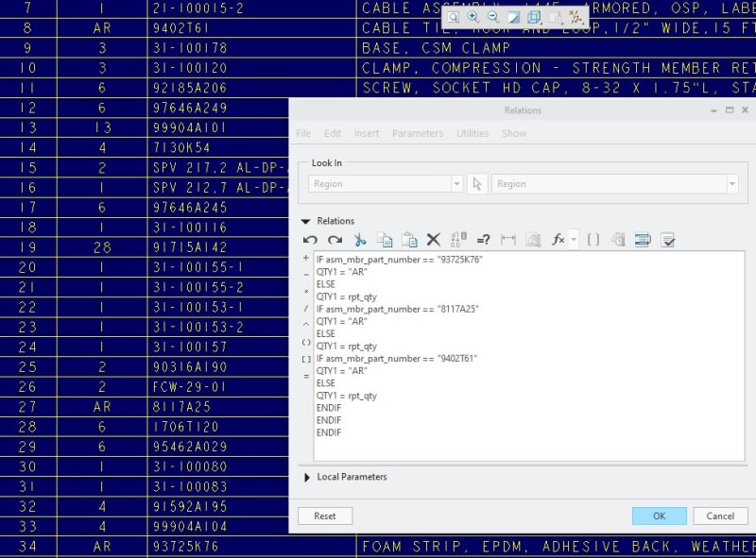756x558 pixels.
Task: Undo the last relation edit
Action: click(310, 240)
